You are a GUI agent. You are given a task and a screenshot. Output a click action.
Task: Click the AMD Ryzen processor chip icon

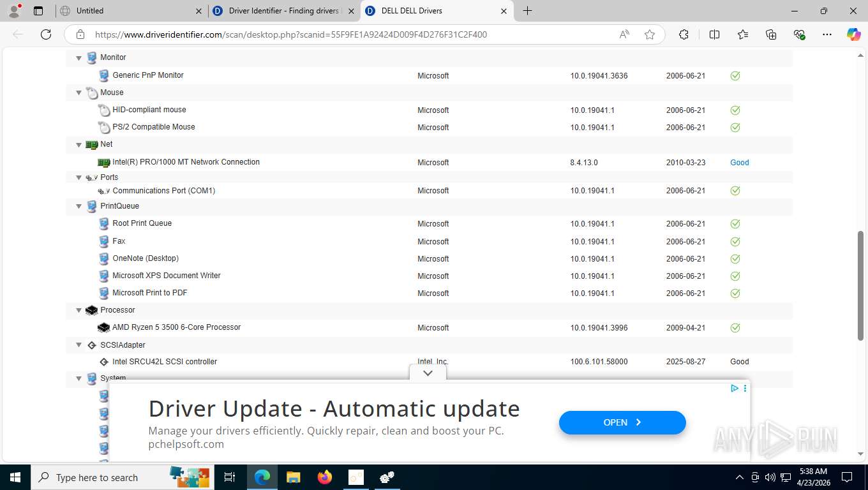tap(104, 327)
